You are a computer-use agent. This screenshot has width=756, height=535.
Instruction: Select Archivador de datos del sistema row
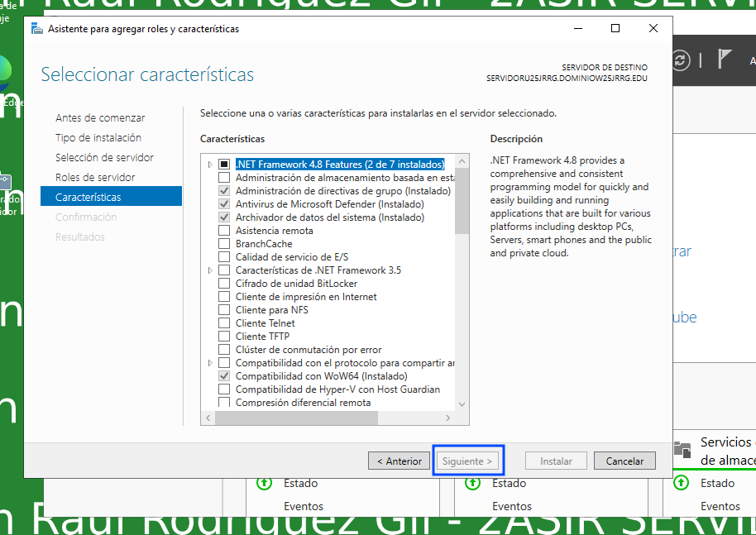[x=330, y=217]
